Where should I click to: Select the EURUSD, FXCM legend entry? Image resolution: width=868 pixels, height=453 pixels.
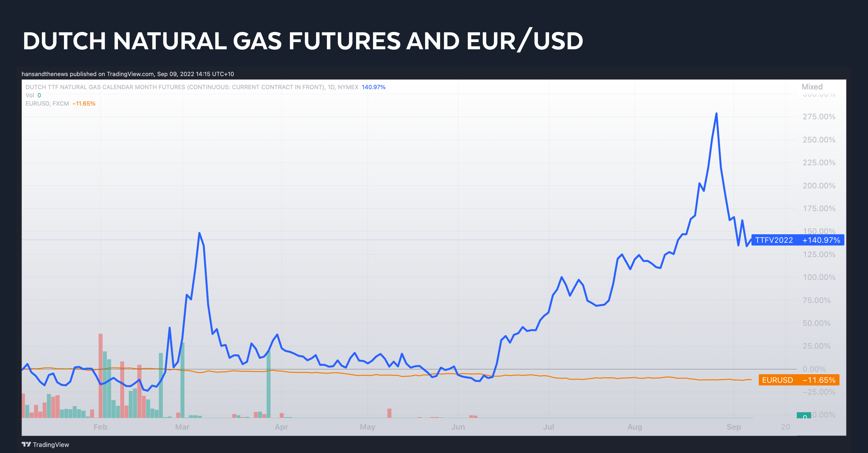click(47, 104)
